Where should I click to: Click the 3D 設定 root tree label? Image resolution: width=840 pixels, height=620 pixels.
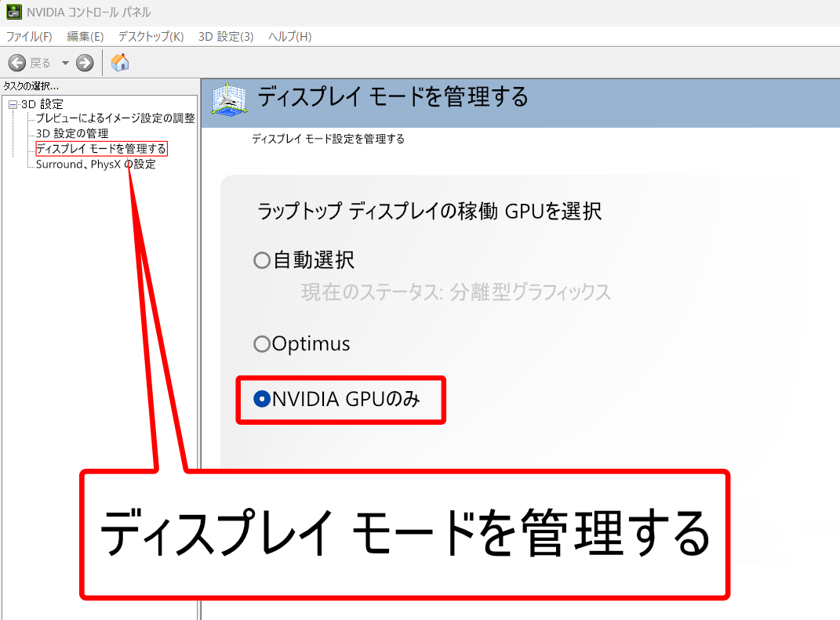(x=42, y=104)
